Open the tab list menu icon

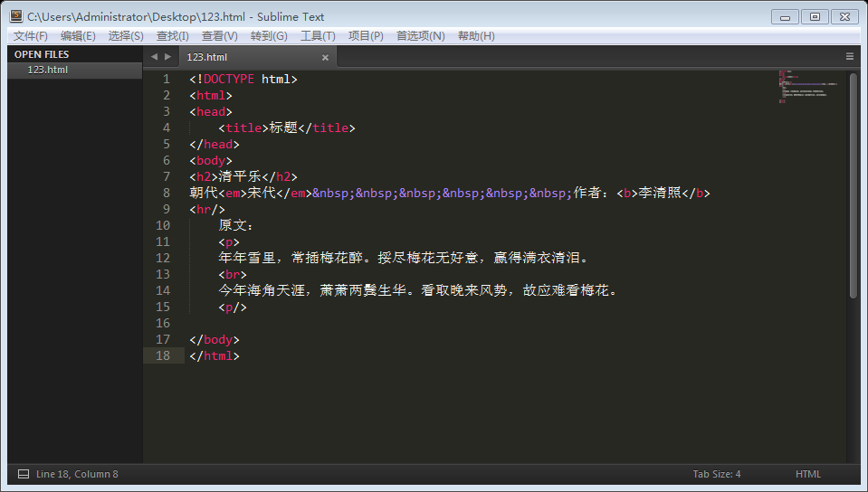point(850,56)
